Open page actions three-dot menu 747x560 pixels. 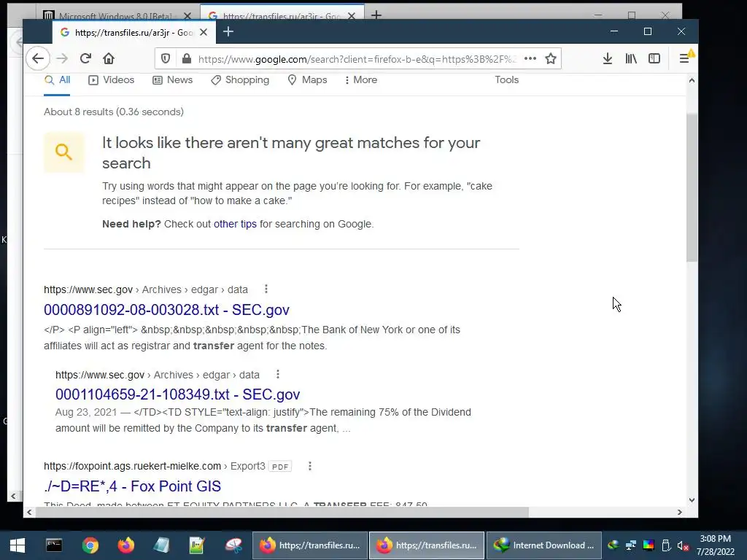coord(530,58)
